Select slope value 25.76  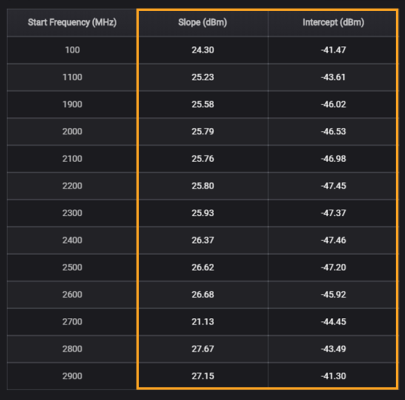(203, 159)
